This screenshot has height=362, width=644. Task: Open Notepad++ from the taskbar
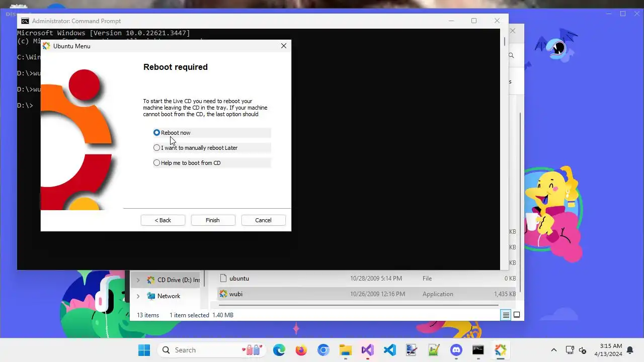pos(434,350)
